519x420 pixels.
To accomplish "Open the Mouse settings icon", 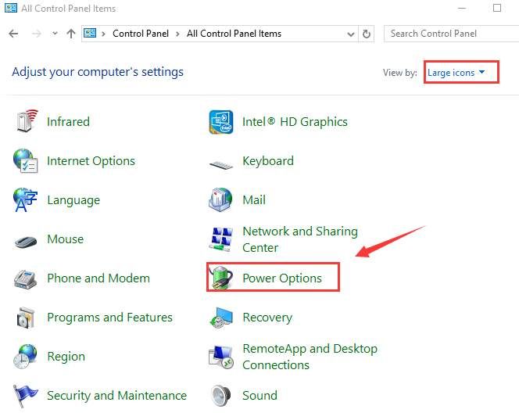I will (x=26, y=240).
